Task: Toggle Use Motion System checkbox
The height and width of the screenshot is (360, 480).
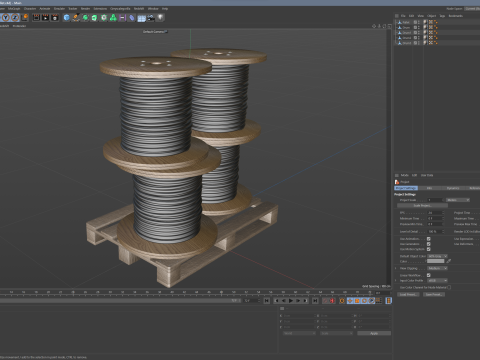Action: point(429,249)
